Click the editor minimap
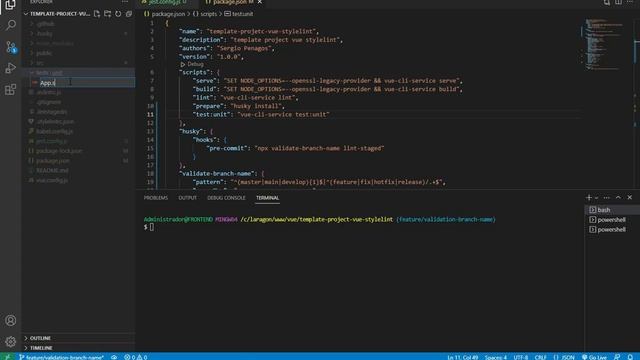 coord(605,44)
